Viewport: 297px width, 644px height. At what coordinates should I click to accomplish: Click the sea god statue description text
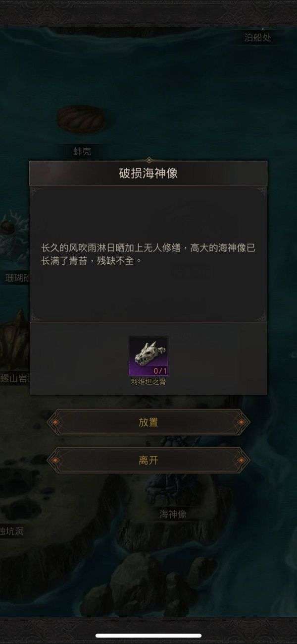[x=148, y=254]
